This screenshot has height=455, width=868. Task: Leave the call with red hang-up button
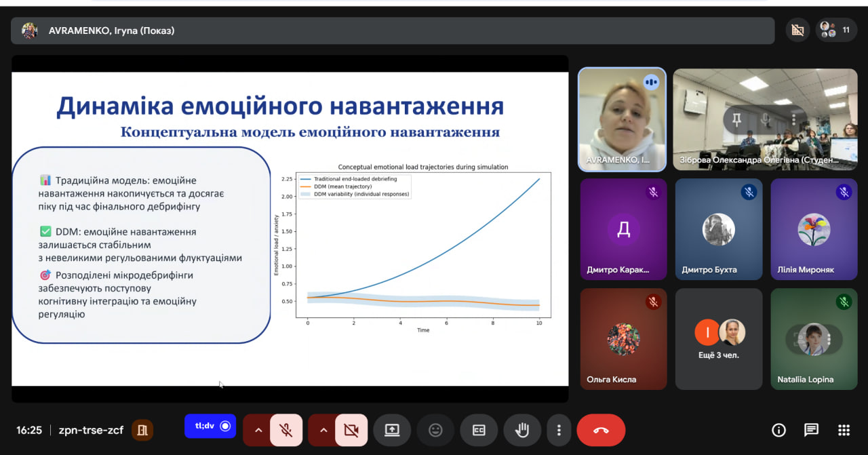coord(601,430)
